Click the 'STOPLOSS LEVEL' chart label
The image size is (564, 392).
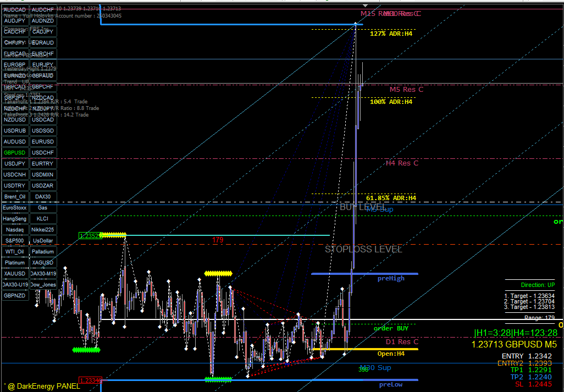pos(363,250)
